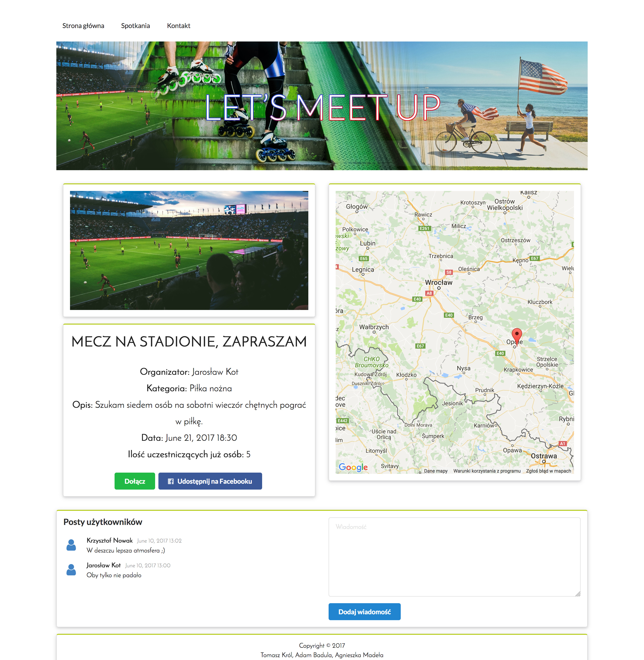Image resolution: width=644 pixels, height=660 pixels.
Task: Click the stadium event photo
Action: (189, 250)
